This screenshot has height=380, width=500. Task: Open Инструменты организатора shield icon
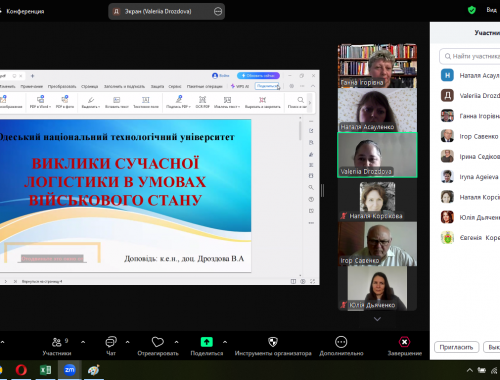click(x=273, y=342)
